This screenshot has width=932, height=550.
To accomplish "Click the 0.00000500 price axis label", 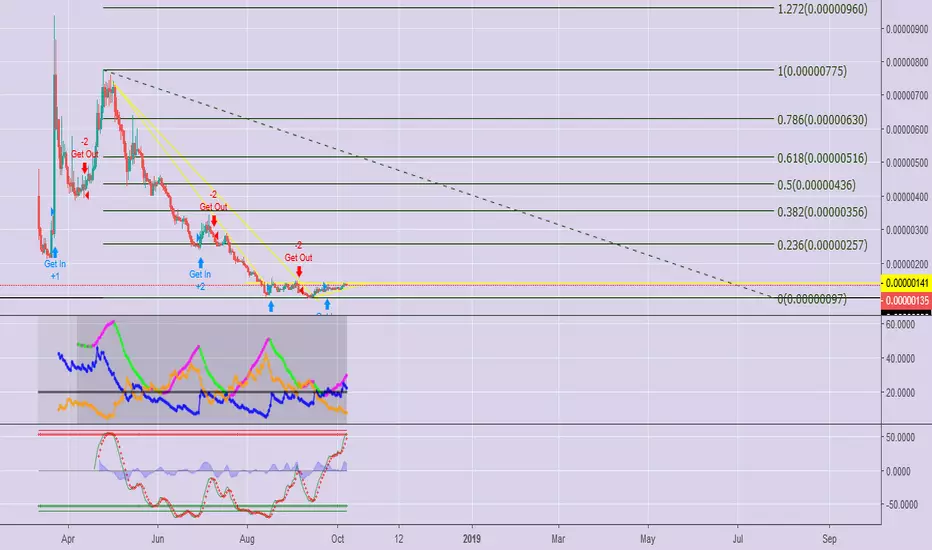I will (907, 162).
